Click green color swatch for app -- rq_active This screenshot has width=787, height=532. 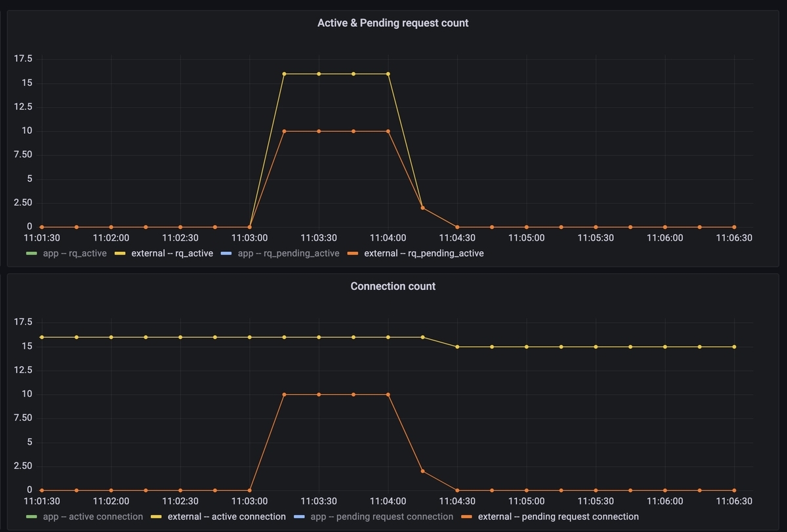coord(31,253)
